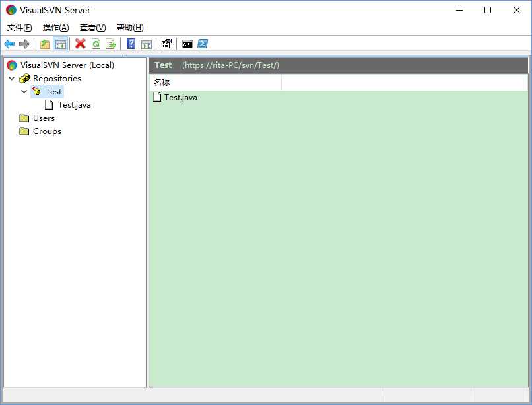Minimize the VisualSVN Server window
Image resolution: width=532 pixels, height=405 pixels.
(459, 10)
